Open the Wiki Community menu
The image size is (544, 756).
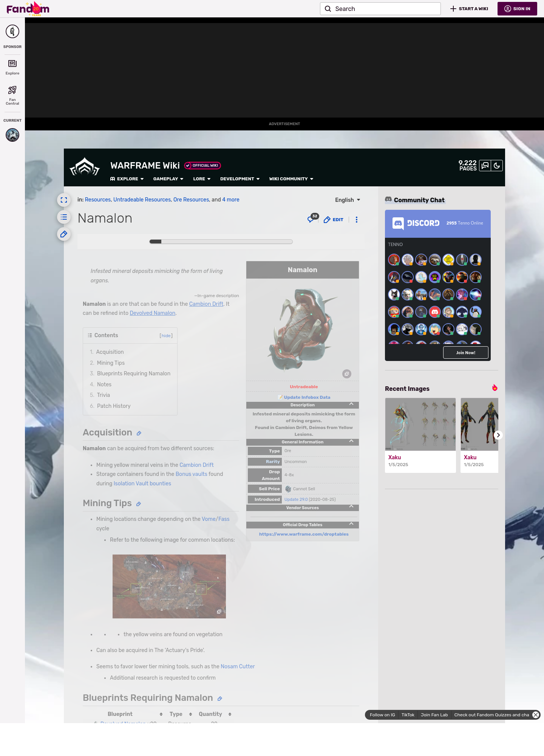(x=291, y=179)
